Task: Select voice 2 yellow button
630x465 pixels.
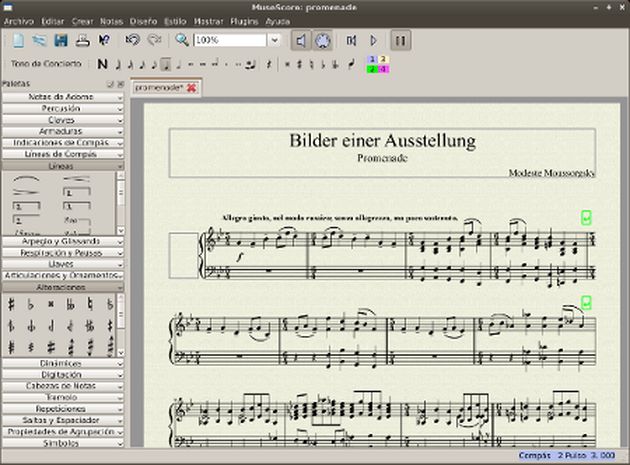Action: [x=383, y=59]
